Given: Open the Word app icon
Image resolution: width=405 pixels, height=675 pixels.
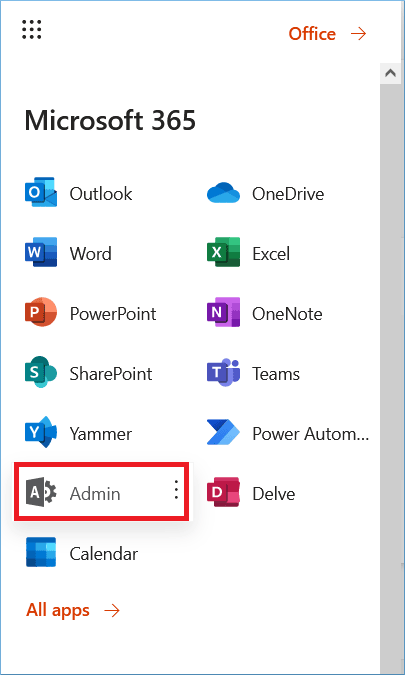Looking at the screenshot, I should pos(41,252).
